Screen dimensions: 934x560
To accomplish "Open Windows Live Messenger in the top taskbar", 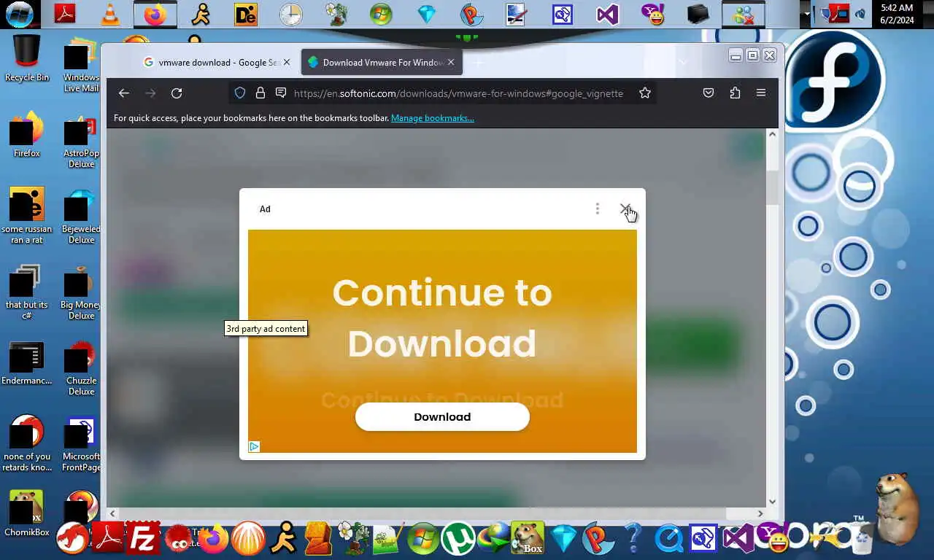I will click(742, 14).
